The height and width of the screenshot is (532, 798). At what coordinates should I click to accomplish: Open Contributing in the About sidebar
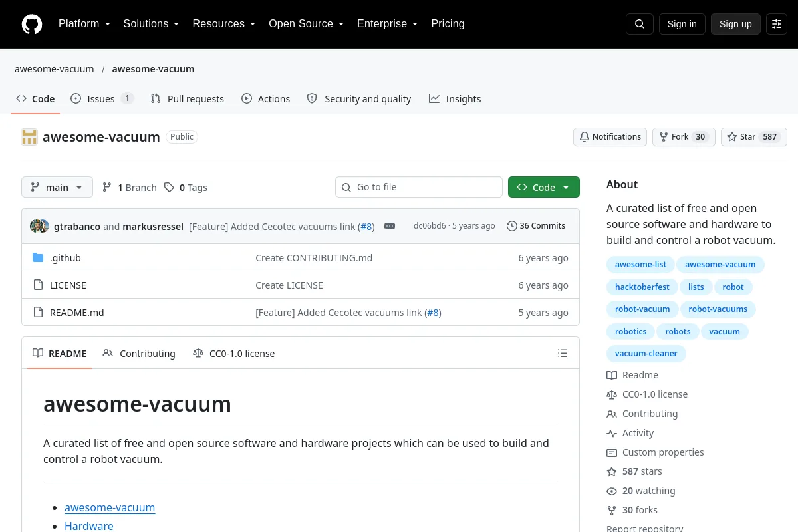(x=642, y=414)
